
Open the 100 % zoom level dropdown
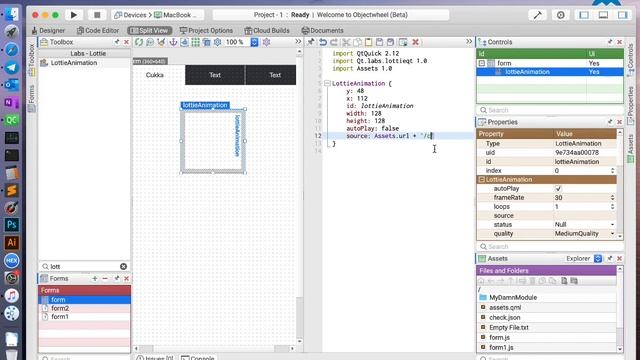tap(242, 42)
